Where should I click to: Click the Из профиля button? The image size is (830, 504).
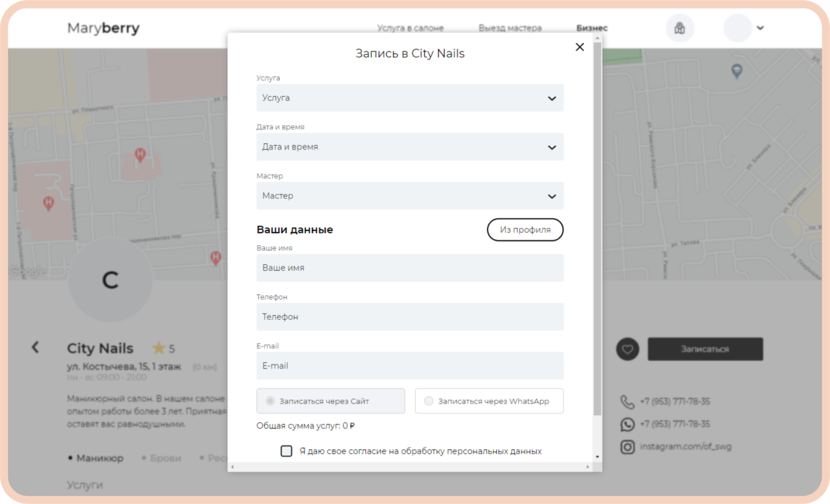(525, 230)
